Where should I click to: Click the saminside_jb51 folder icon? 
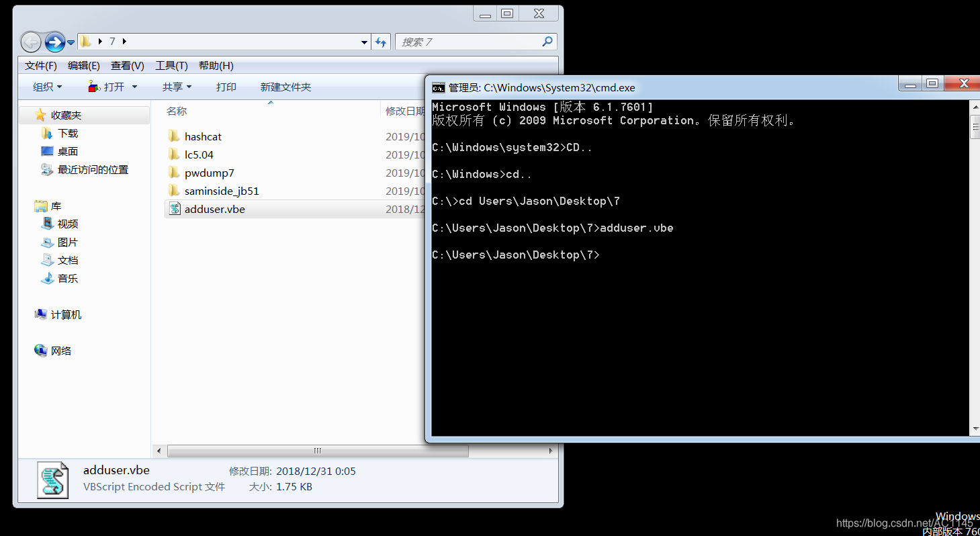pyautogui.click(x=174, y=191)
